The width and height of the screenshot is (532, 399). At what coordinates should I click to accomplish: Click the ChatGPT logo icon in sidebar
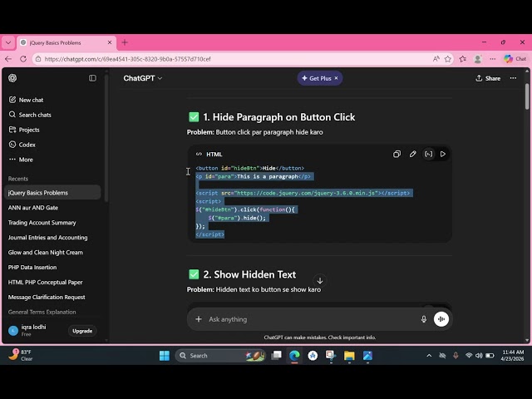(x=12, y=78)
